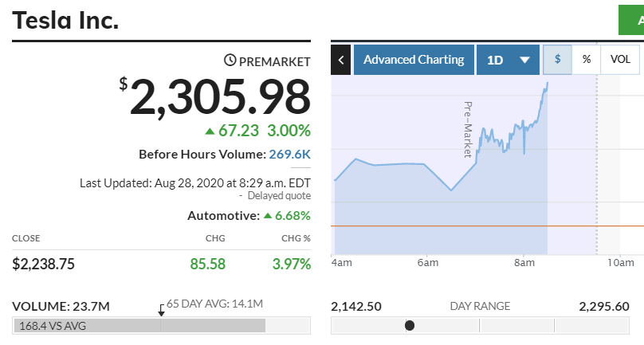Open the 1D timeframe dropdown
Image resolution: width=644 pixels, height=345 pixels.
coord(509,60)
